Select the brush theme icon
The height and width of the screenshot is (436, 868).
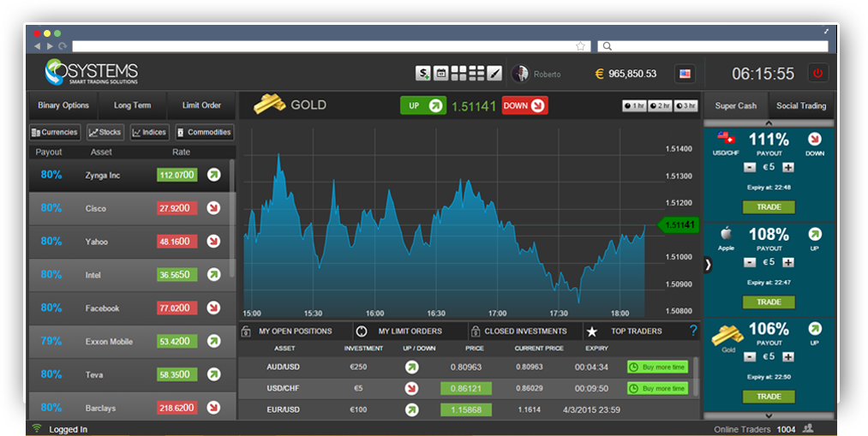tap(494, 73)
